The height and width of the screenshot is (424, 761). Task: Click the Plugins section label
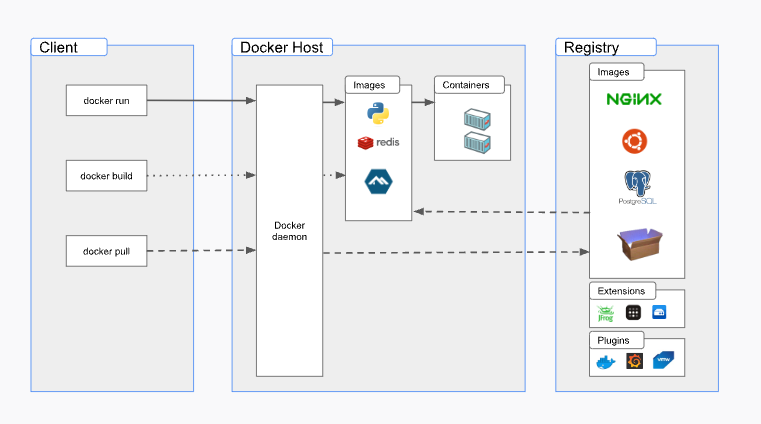pyautogui.click(x=614, y=340)
